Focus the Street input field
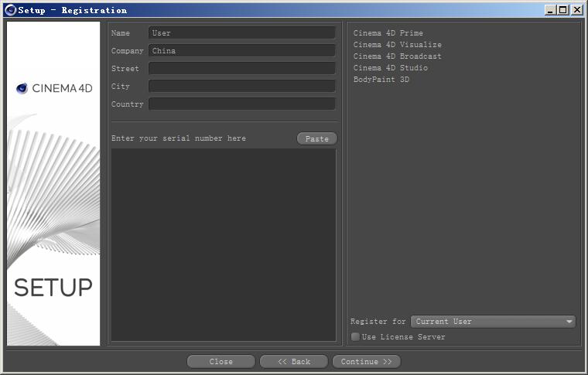The height and width of the screenshot is (375, 588). pos(242,68)
